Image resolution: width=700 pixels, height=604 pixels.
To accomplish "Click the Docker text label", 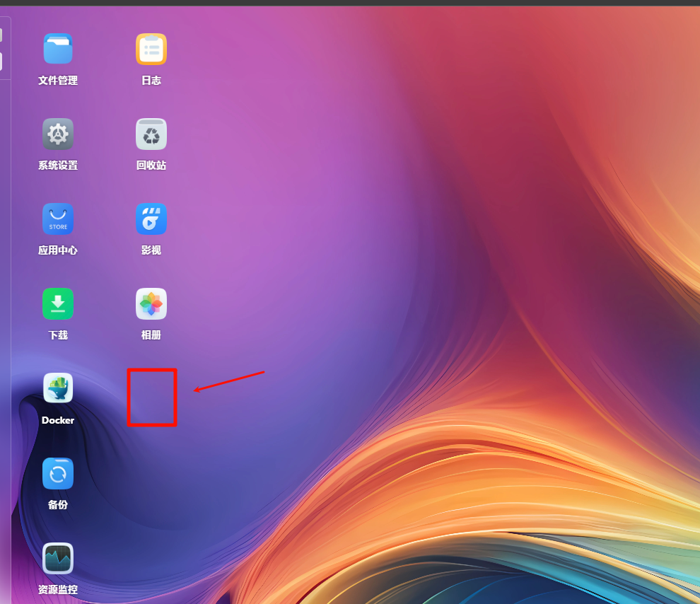I will [x=58, y=420].
